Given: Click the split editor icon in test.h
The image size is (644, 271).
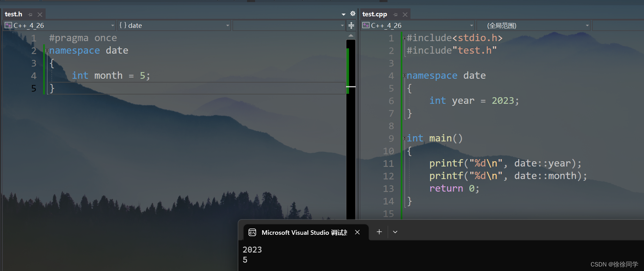Looking at the screenshot, I should pos(351,25).
